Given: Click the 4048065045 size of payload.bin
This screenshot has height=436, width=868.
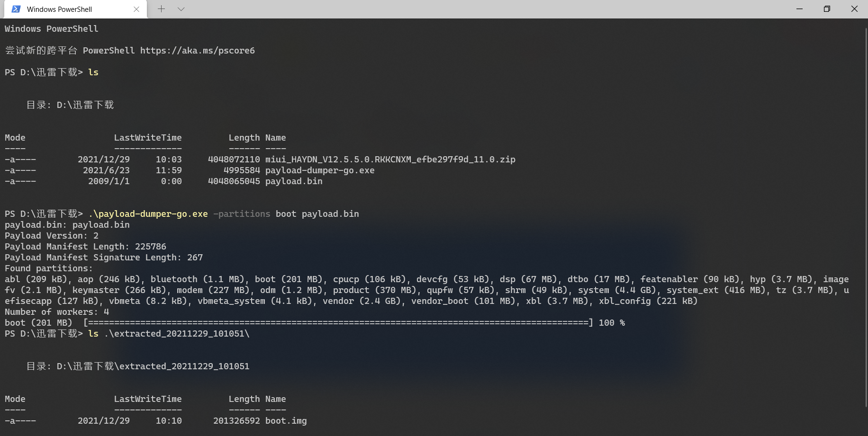Looking at the screenshot, I should (234, 181).
